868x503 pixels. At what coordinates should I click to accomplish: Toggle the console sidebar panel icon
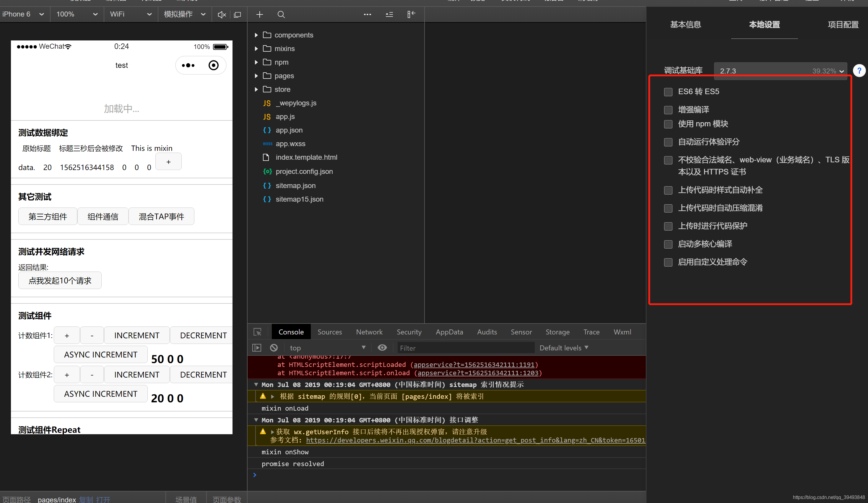tap(257, 348)
